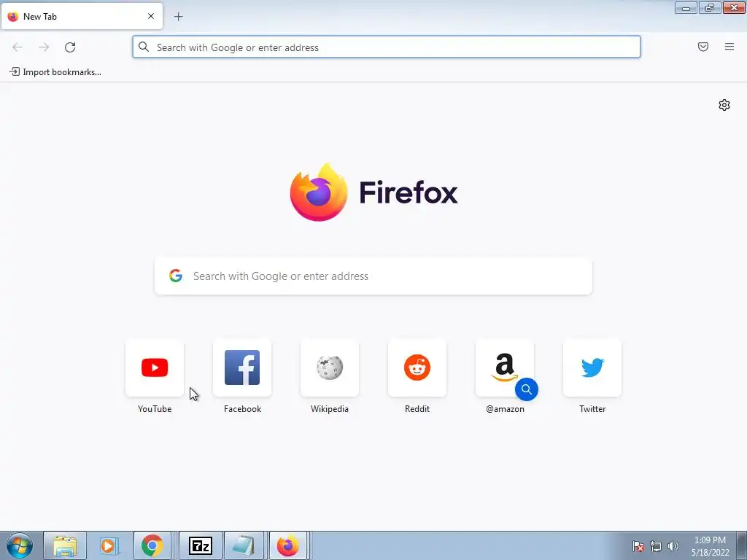The image size is (747, 560).
Task: Click the reload page button
Action: click(70, 47)
